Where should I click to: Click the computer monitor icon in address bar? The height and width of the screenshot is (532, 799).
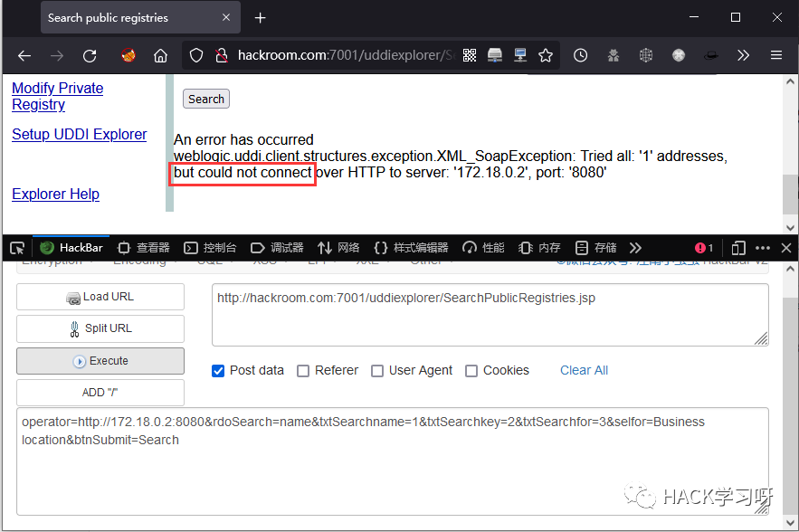tap(519, 55)
